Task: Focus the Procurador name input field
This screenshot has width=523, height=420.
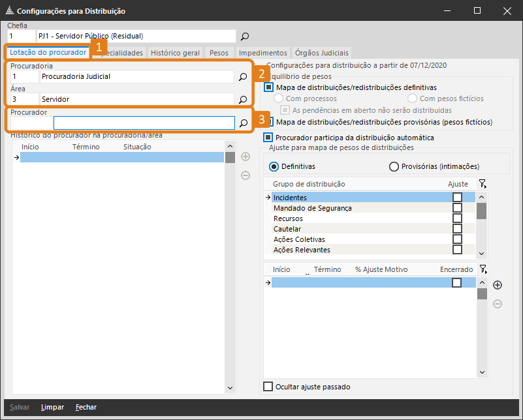Action: pyautogui.click(x=144, y=123)
